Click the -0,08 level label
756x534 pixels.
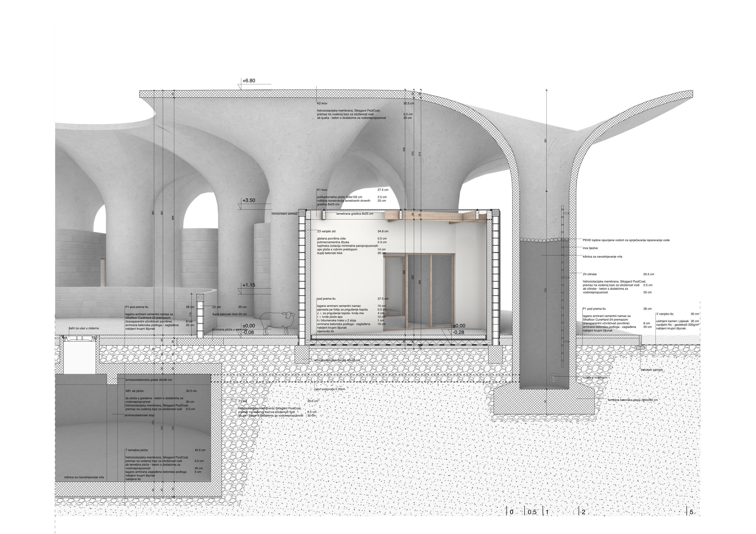(248, 332)
